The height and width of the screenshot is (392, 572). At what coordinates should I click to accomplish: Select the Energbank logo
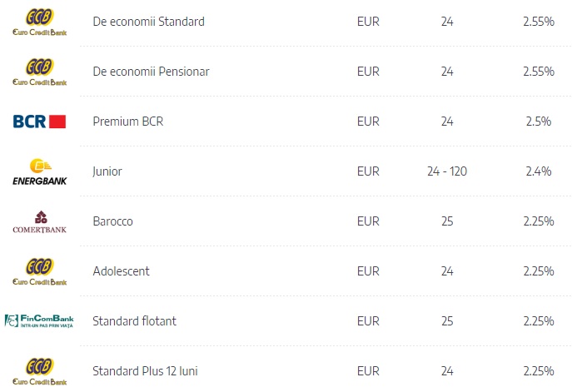point(39,171)
